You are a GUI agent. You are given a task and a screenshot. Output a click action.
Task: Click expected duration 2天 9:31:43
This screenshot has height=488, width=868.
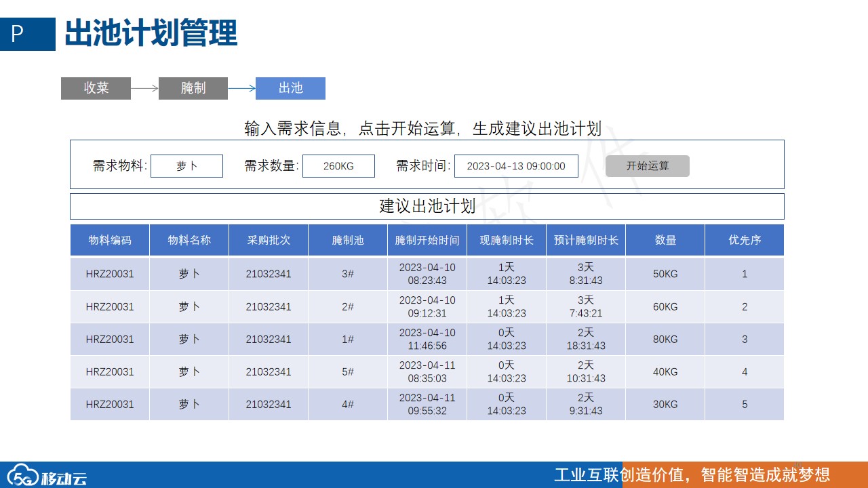tap(586, 404)
